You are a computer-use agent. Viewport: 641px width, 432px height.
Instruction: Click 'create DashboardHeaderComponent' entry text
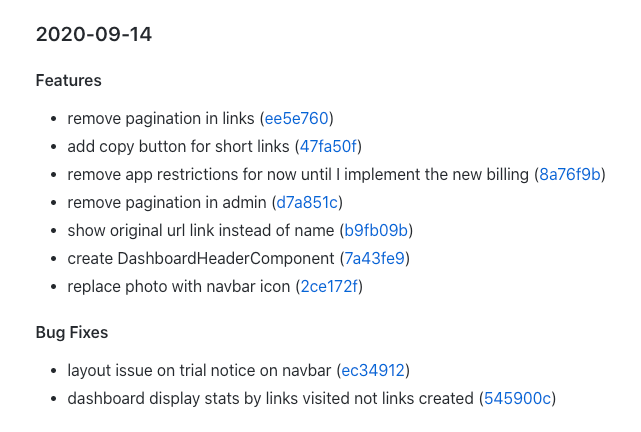(x=200, y=258)
